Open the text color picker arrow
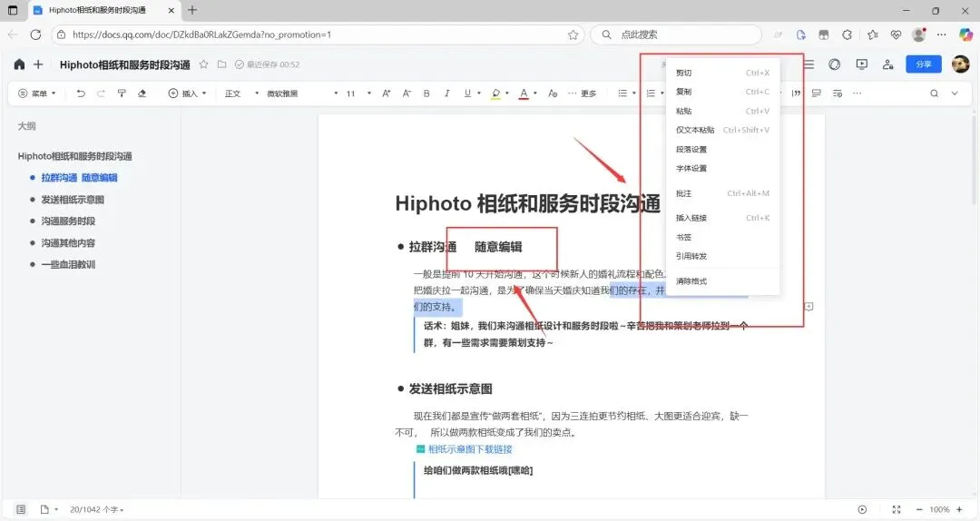Viewport: 980px width, 521px height. click(x=535, y=93)
